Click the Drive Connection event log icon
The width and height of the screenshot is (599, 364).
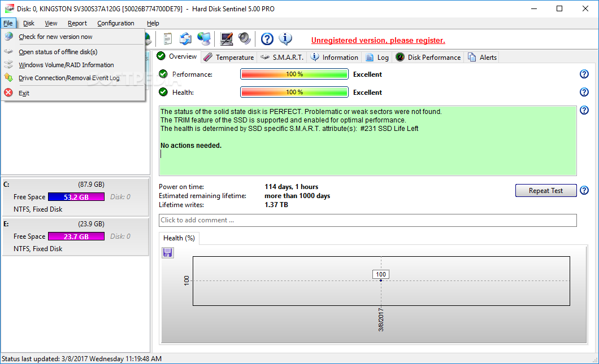(8, 77)
